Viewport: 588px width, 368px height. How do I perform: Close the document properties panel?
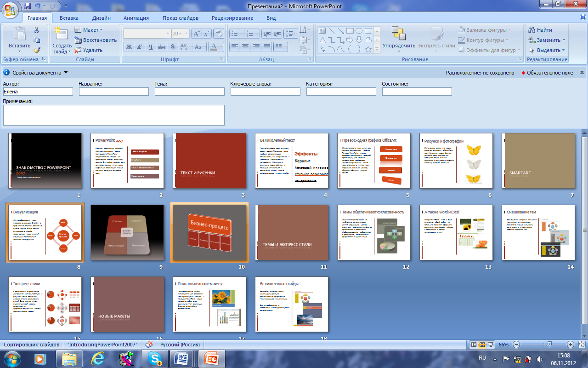click(582, 73)
